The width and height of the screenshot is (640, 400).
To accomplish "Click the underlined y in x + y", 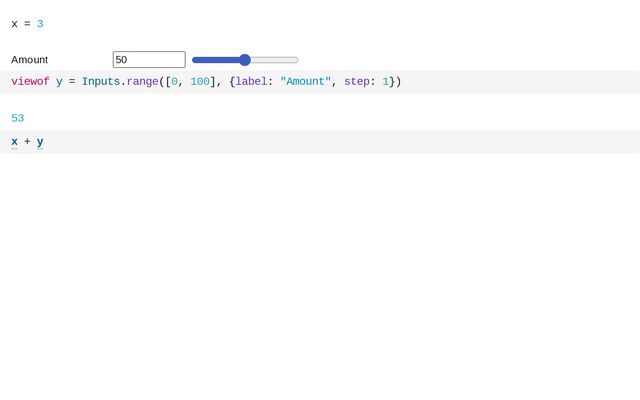I will point(40,142).
